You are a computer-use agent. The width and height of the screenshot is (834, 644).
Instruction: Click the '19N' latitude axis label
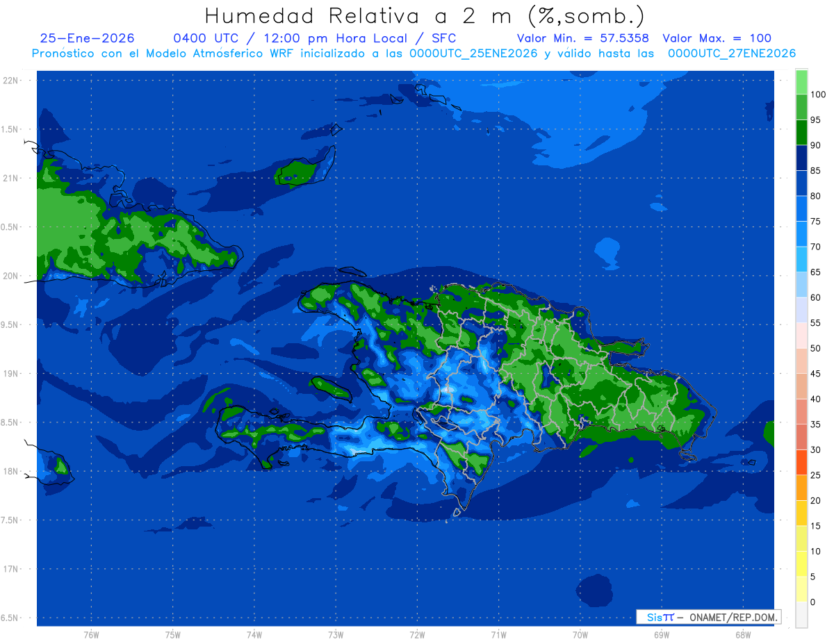click(x=11, y=373)
